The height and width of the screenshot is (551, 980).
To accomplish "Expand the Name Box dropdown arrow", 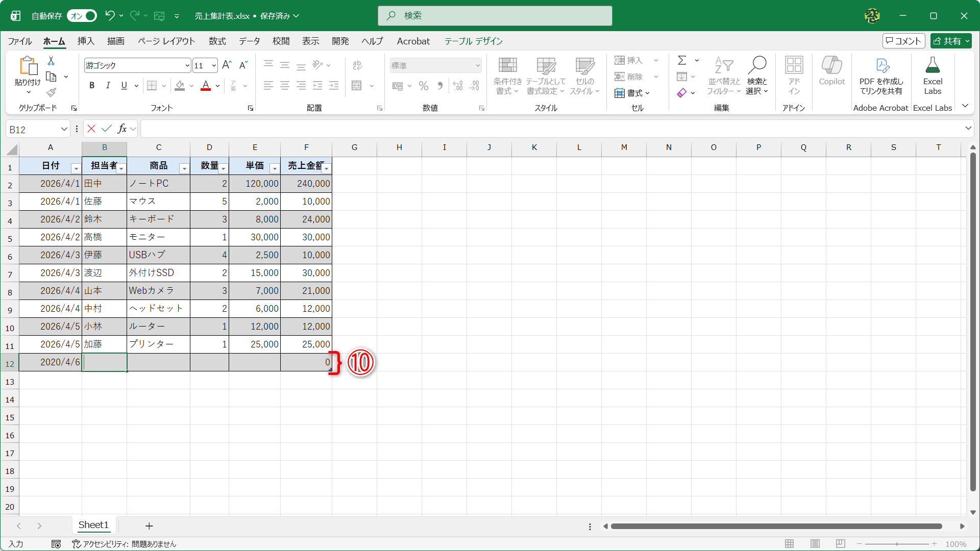I will click(64, 130).
